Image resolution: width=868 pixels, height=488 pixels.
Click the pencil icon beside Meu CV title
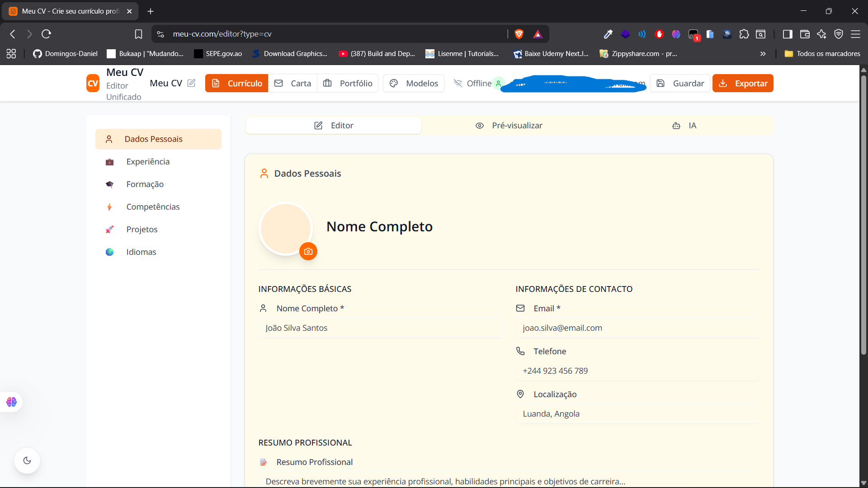(191, 83)
